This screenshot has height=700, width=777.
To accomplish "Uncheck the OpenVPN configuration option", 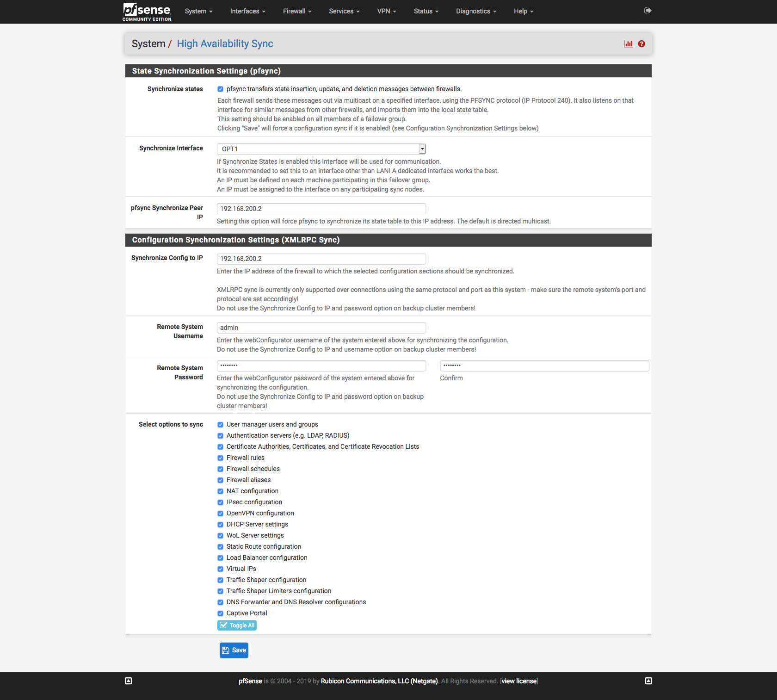I will (221, 514).
